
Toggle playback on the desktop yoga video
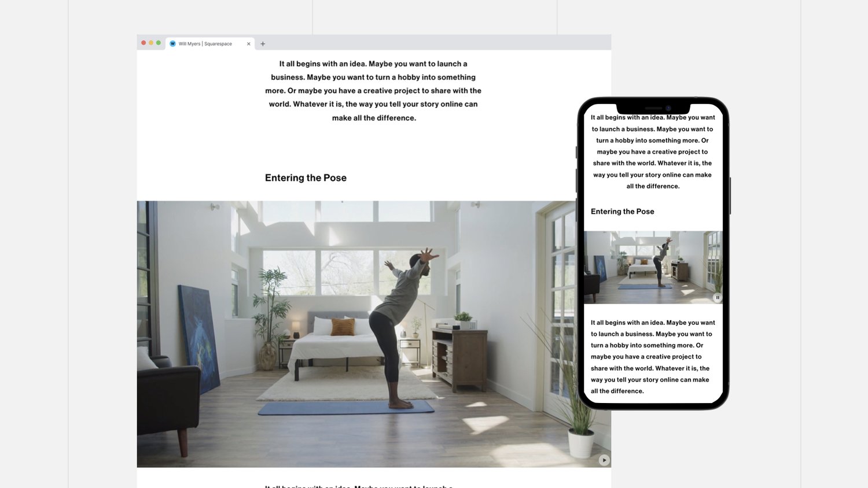point(604,460)
